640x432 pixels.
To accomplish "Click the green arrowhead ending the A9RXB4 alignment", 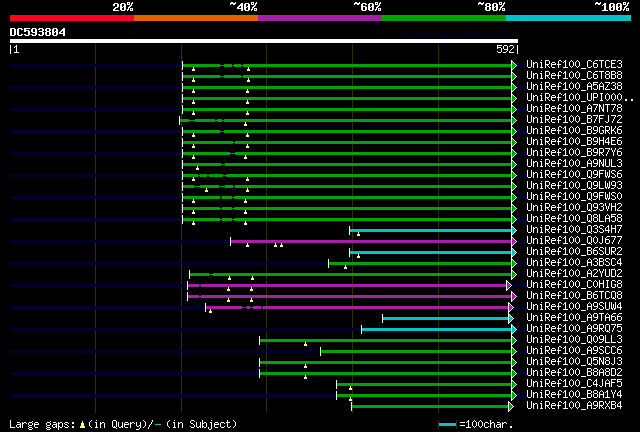I will tap(511, 406).
